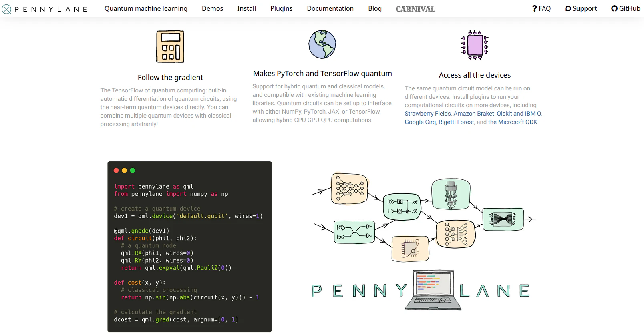The image size is (644, 333).
Task: Follow the Amazon Braket link
Action: 474,114
